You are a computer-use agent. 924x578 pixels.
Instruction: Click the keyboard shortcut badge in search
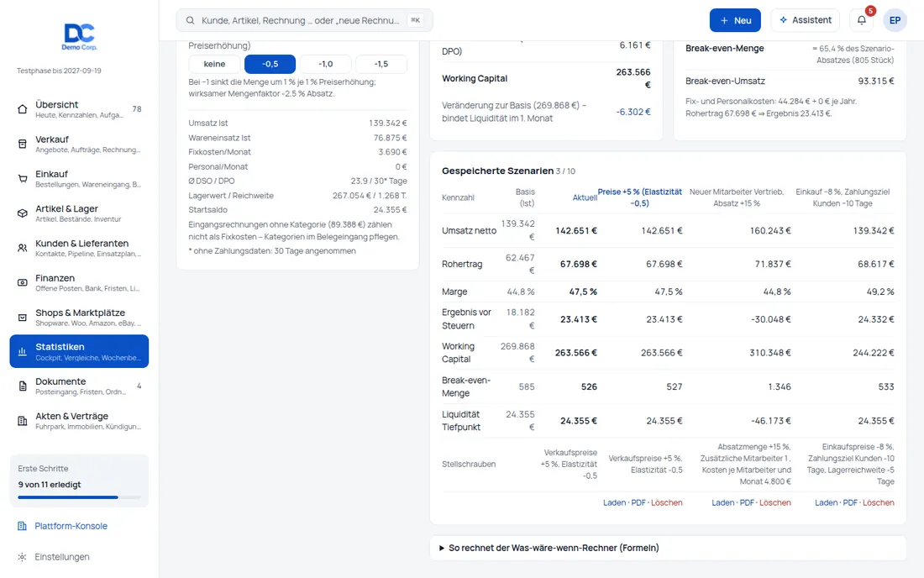[416, 20]
